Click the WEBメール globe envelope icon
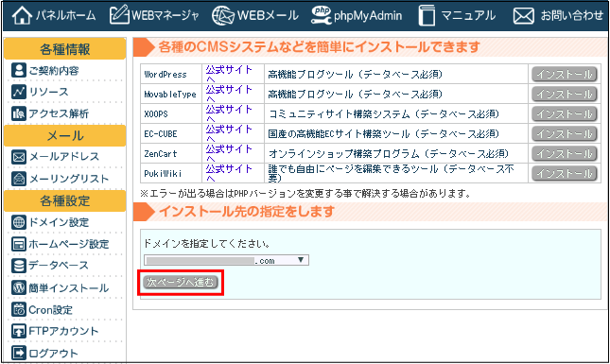Image resolution: width=610 pixels, height=364 pixels. 223,16
